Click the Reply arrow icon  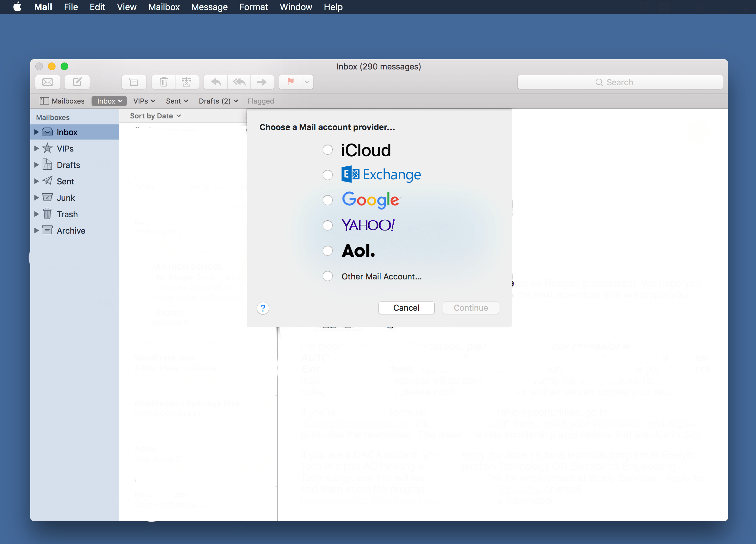[x=216, y=82]
